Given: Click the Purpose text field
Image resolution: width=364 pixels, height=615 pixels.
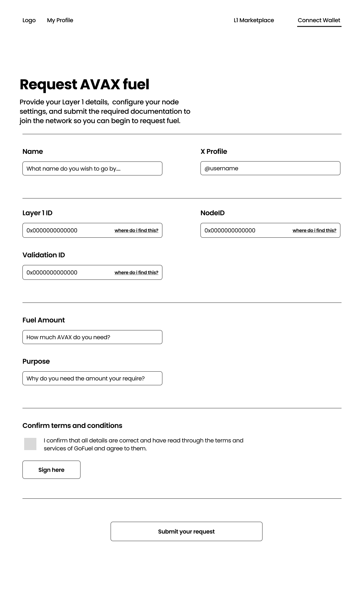Looking at the screenshot, I should (x=92, y=378).
